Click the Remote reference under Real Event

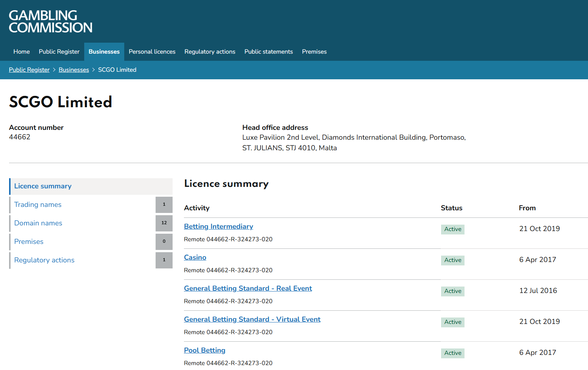[x=228, y=301]
